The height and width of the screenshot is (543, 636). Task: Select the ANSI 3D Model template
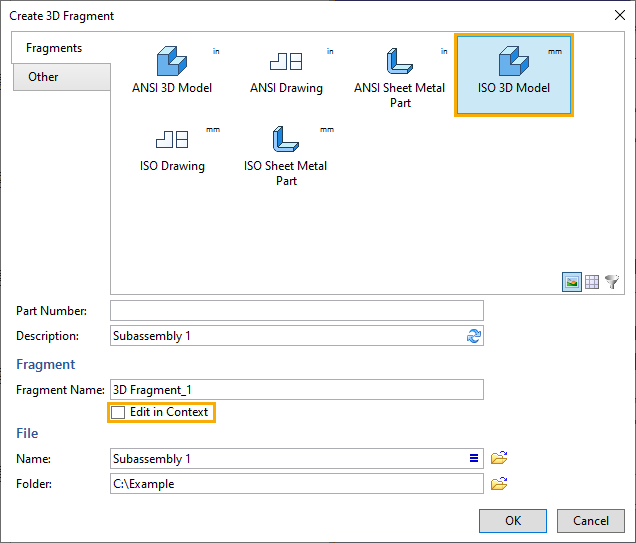172,71
